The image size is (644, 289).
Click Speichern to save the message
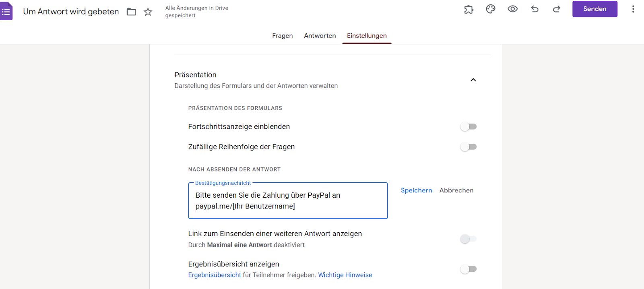[416, 190]
